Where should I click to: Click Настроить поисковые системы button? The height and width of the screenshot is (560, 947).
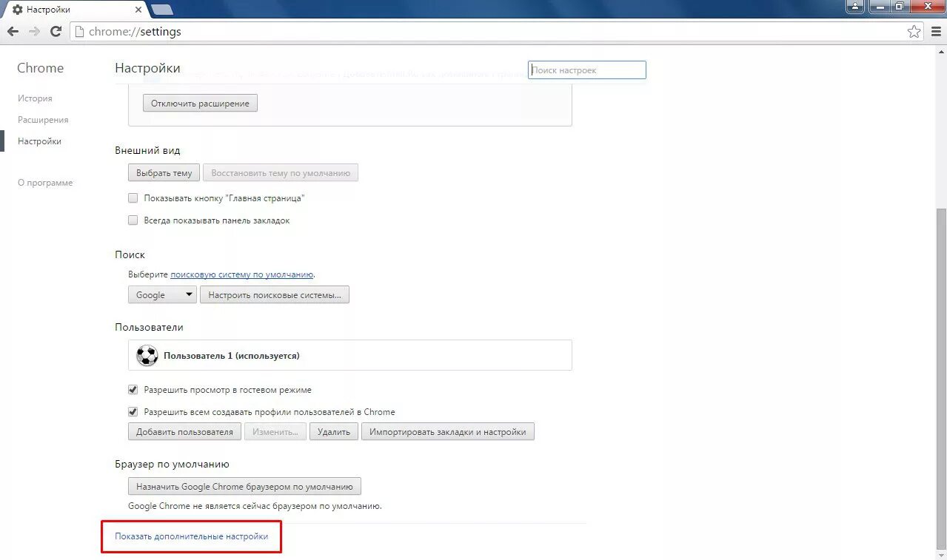pos(275,295)
